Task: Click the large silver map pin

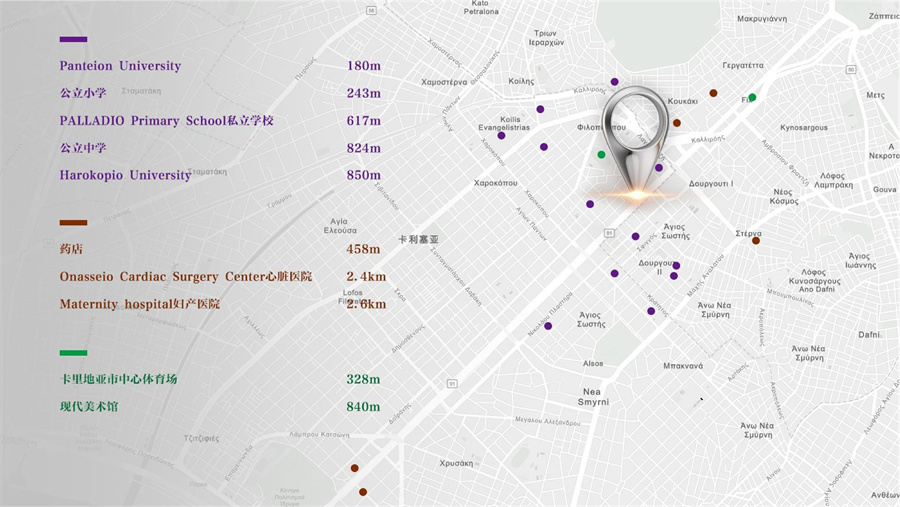Action: [635, 141]
